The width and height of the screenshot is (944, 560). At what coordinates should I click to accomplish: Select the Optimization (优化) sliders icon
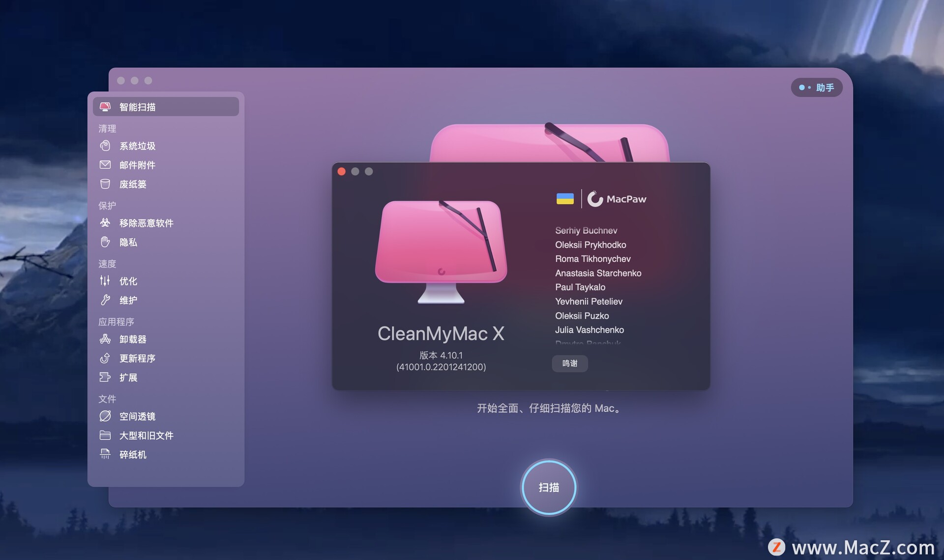pos(105,281)
